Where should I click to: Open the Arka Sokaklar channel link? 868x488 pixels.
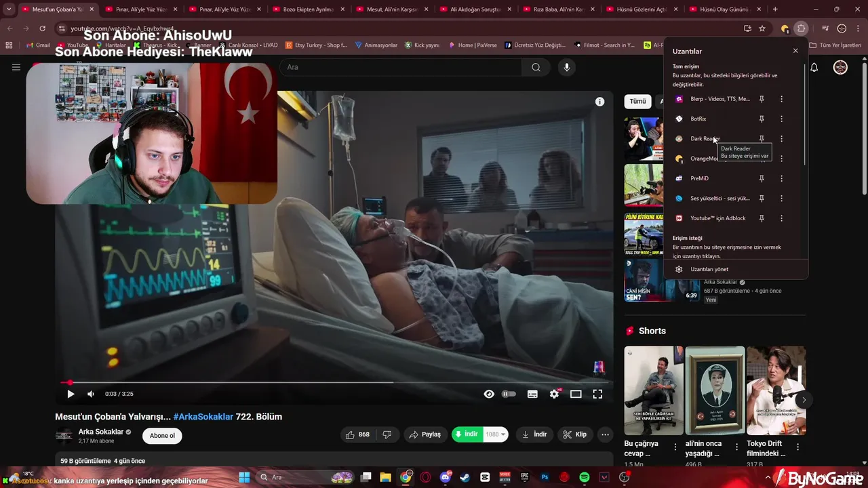click(x=101, y=432)
